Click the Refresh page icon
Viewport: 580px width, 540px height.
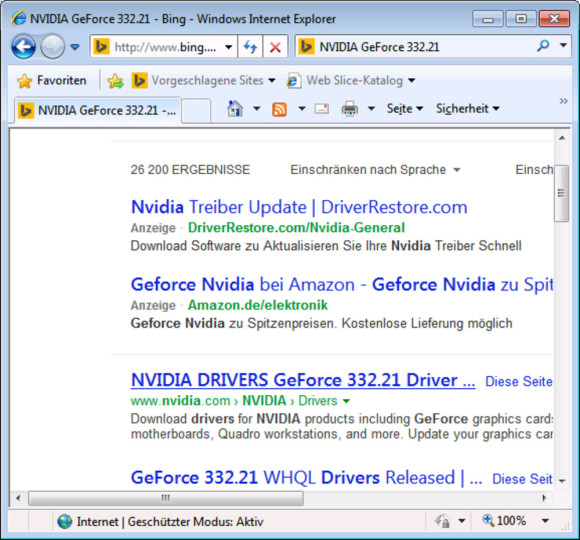pos(250,47)
